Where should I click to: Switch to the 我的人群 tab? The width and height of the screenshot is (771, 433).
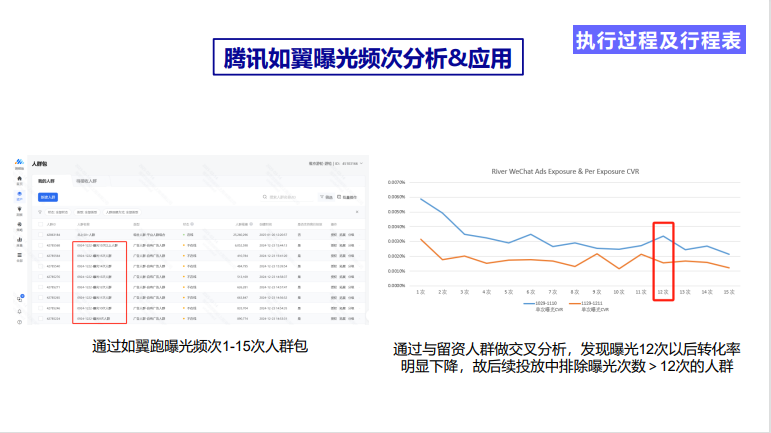click(46, 181)
